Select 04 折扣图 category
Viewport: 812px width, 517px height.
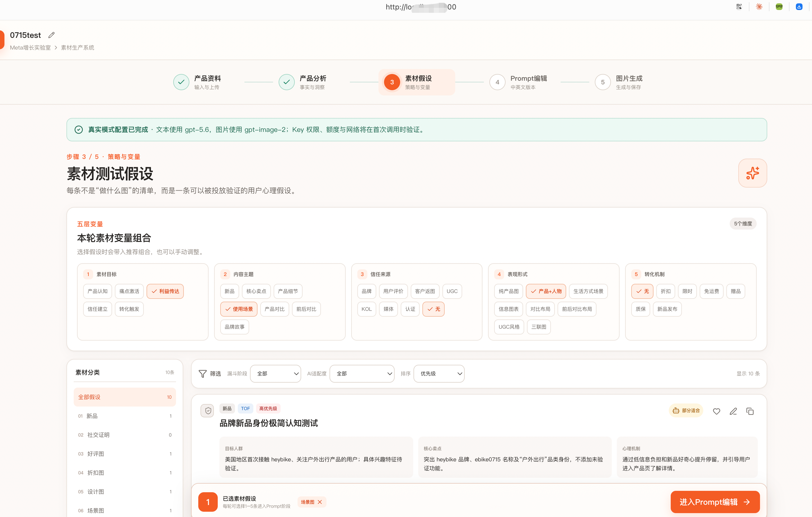(x=125, y=473)
